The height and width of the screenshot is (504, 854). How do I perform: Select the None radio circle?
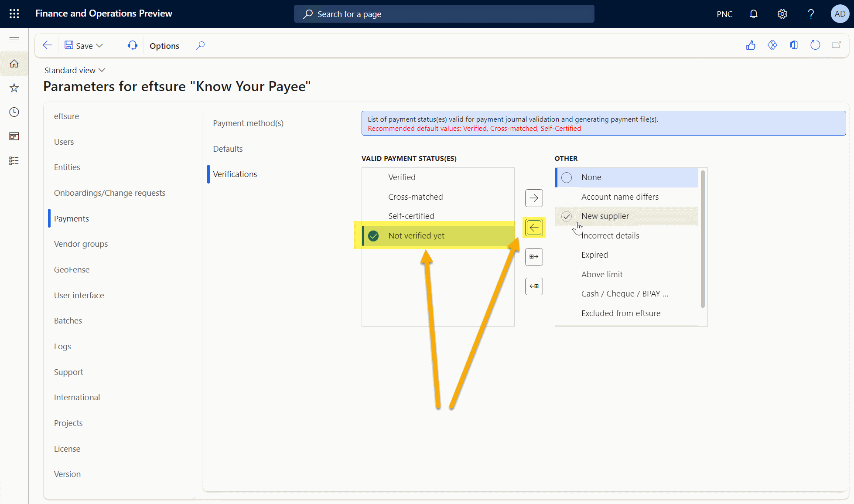click(567, 177)
